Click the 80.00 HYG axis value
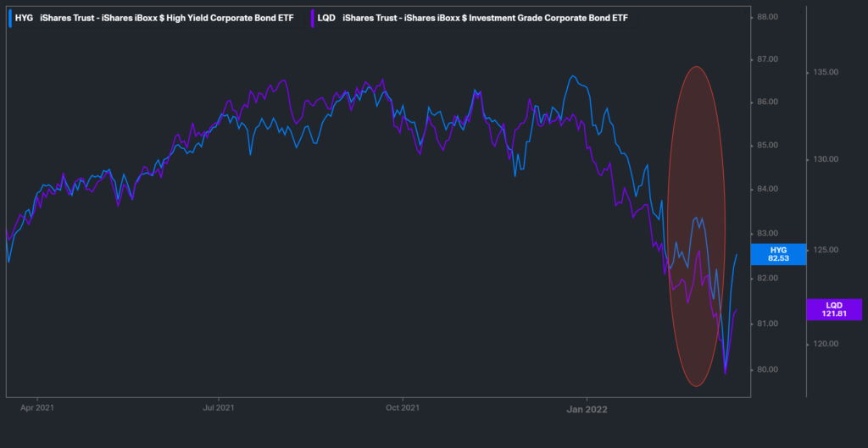Viewport: 868px width, 448px height. click(768, 369)
